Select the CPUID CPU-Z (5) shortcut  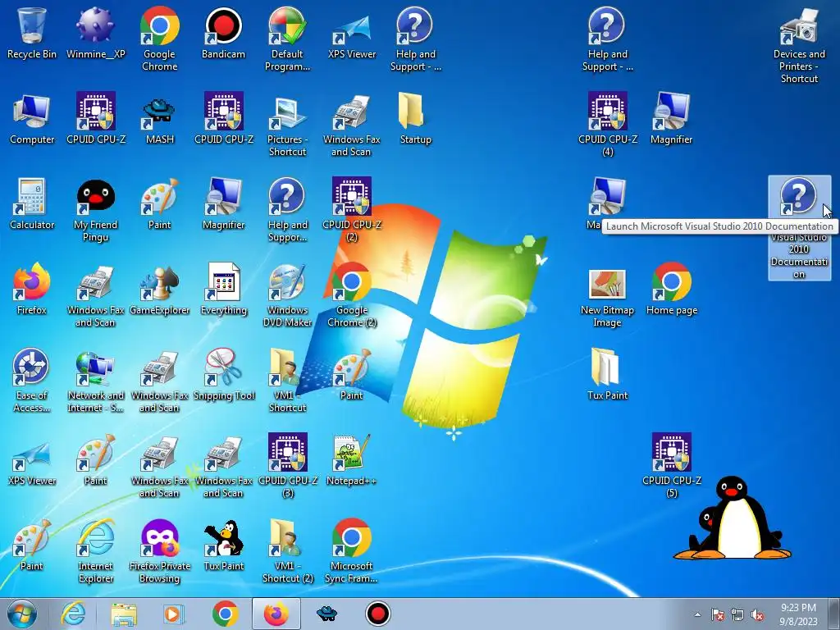point(671,466)
